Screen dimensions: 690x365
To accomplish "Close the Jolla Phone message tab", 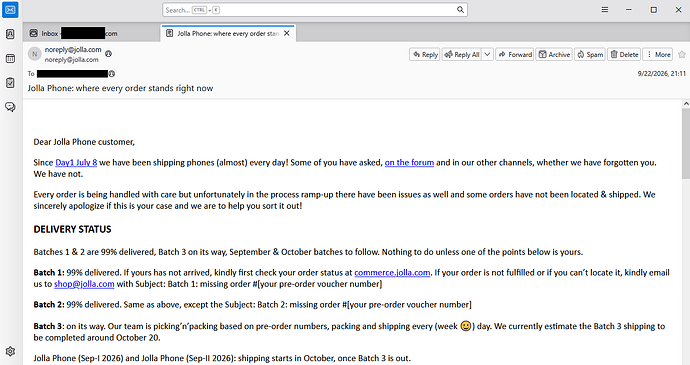I will 286,33.
